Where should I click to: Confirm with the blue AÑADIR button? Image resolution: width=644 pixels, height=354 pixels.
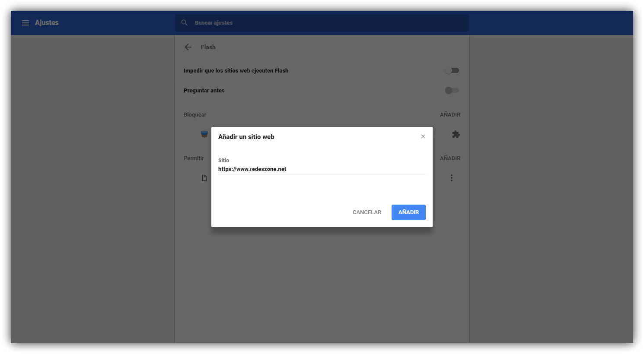(x=408, y=212)
